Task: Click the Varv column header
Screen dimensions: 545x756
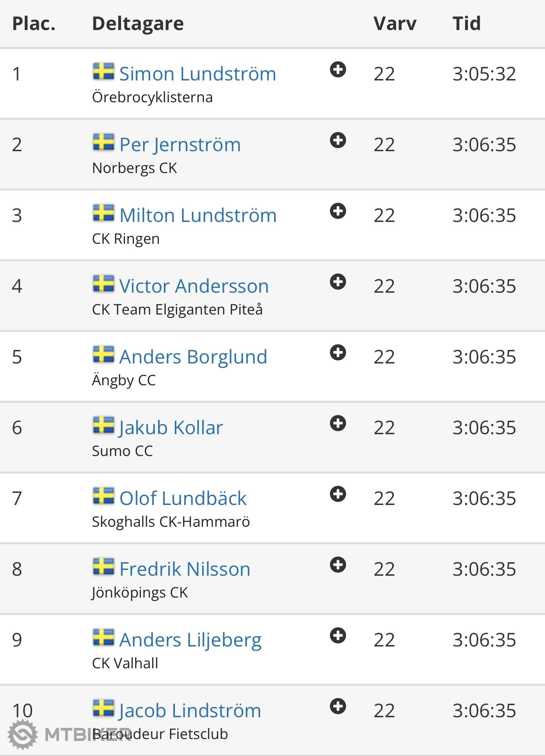Action: coord(395,23)
